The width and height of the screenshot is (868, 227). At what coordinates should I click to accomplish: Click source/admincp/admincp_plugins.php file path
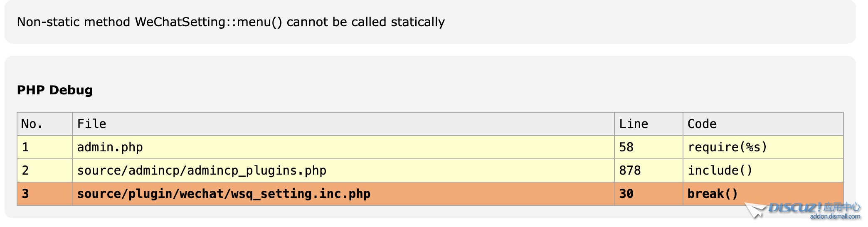tap(202, 170)
